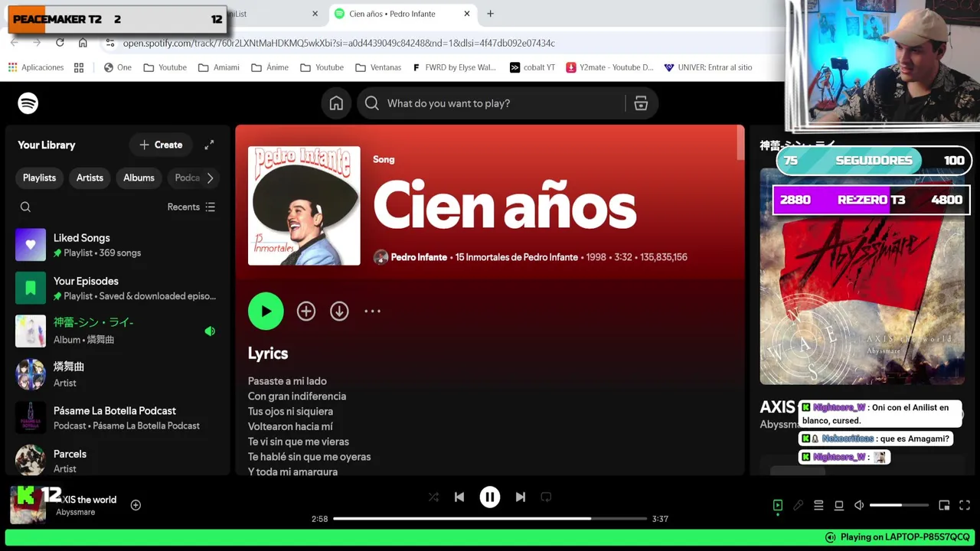Reload the page in the browser
The width and height of the screenshot is (980, 551).
click(60, 43)
